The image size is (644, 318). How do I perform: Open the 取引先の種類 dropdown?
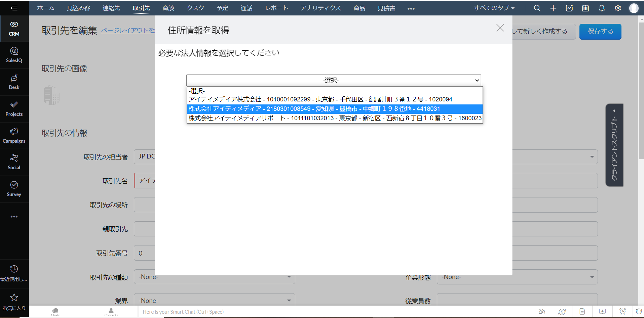[215, 277]
